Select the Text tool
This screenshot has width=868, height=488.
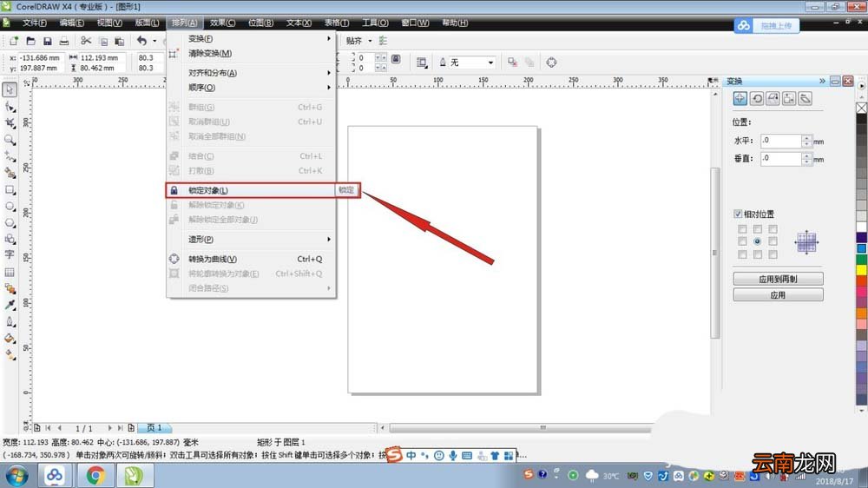[10, 254]
